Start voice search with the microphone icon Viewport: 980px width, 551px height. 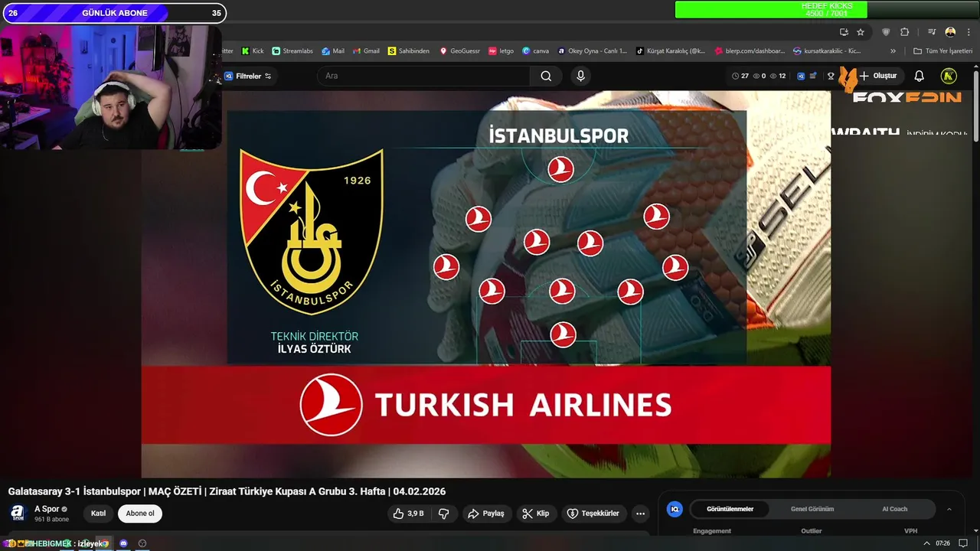click(580, 76)
